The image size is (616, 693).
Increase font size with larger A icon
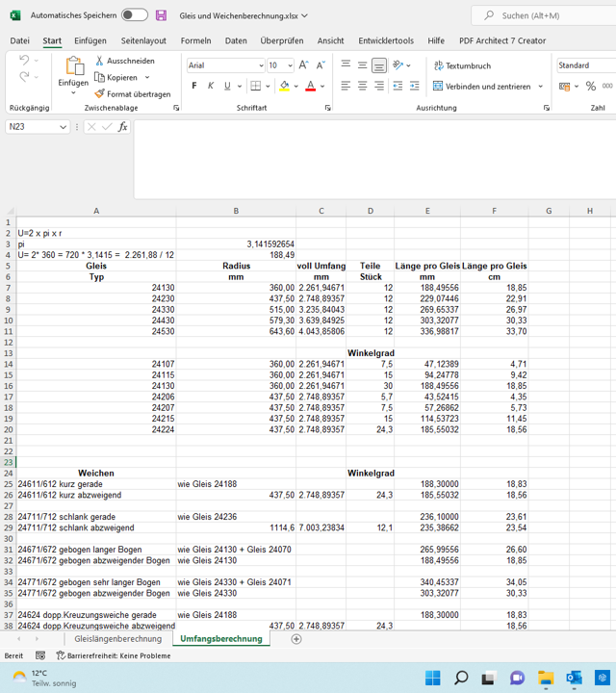click(303, 65)
